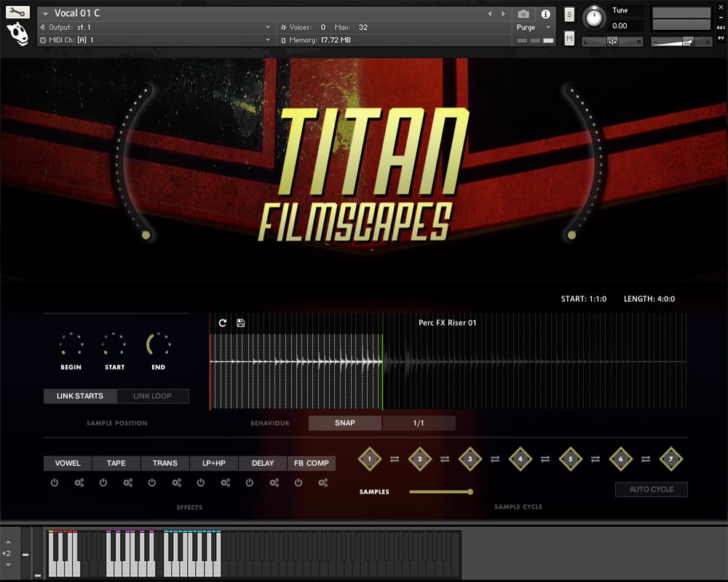Image resolution: width=728 pixels, height=582 pixels.
Task: Click the waveform reload icon
Action: point(223,322)
